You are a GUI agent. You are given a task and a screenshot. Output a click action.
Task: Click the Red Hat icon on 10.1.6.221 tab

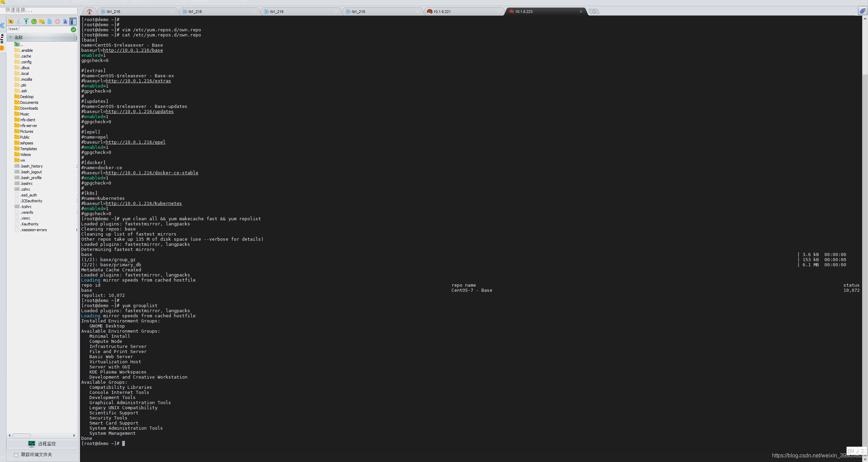430,12
